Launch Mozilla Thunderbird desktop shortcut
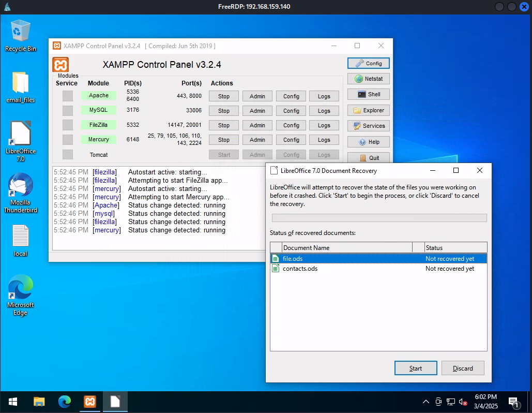The height and width of the screenshot is (413, 532). 20,193
